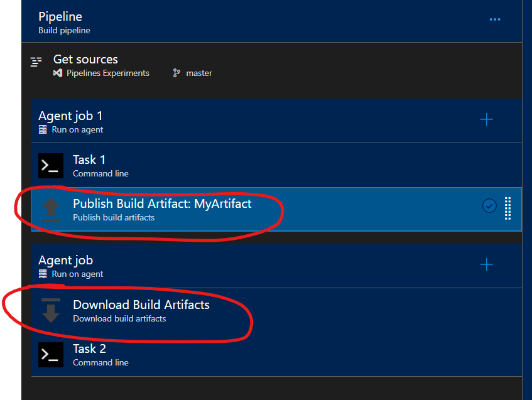The image size is (532, 400).
Task: Select Download Build Artifacts task
Action: coord(276,310)
